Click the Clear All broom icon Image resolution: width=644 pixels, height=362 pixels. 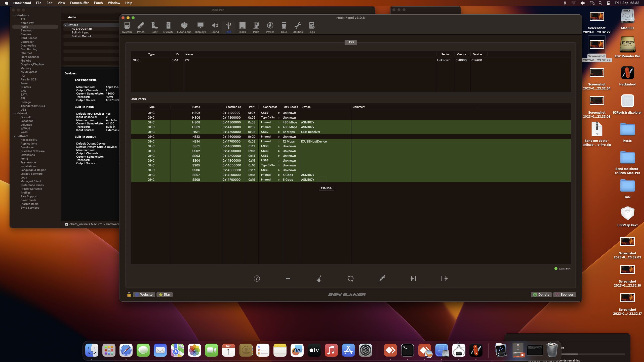click(x=319, y=279)
